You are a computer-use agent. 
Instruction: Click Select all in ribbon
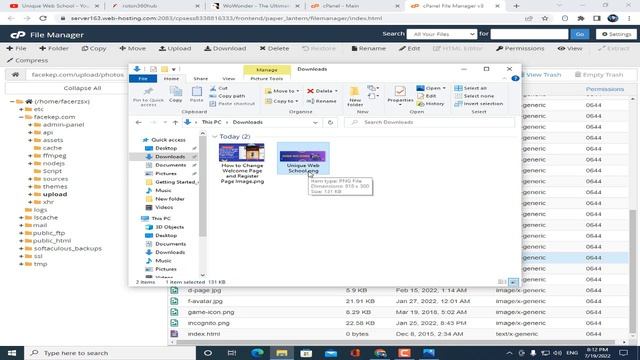471,88
